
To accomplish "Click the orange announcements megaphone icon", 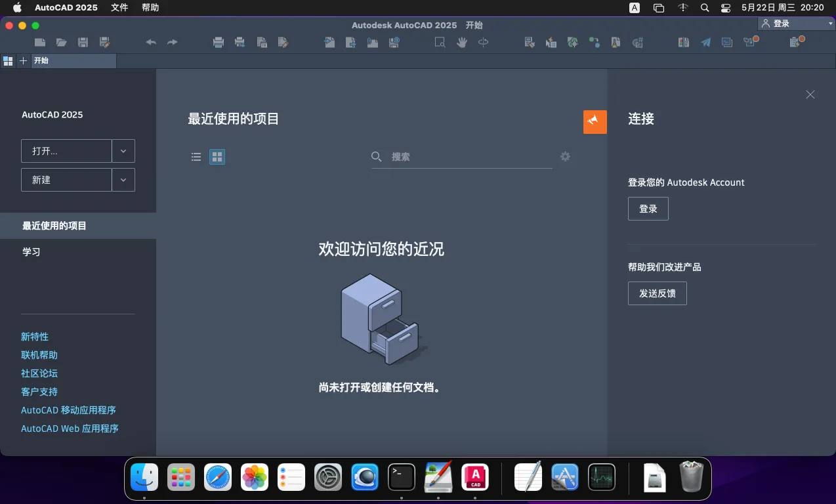I will pyautogui.click(x=595, y=121).
